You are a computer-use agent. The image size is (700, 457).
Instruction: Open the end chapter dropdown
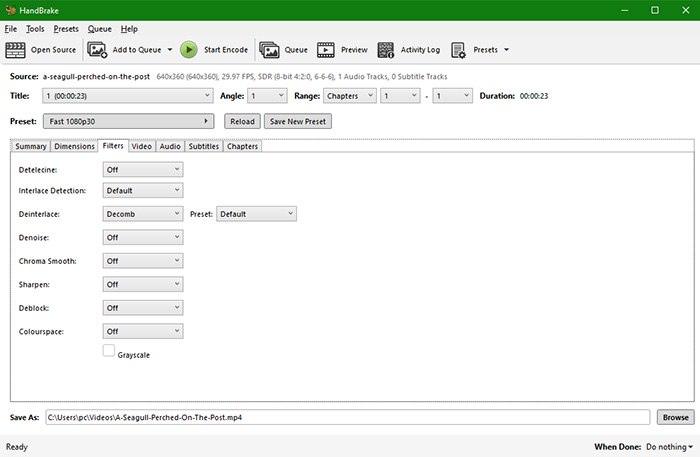pos(452,96)
